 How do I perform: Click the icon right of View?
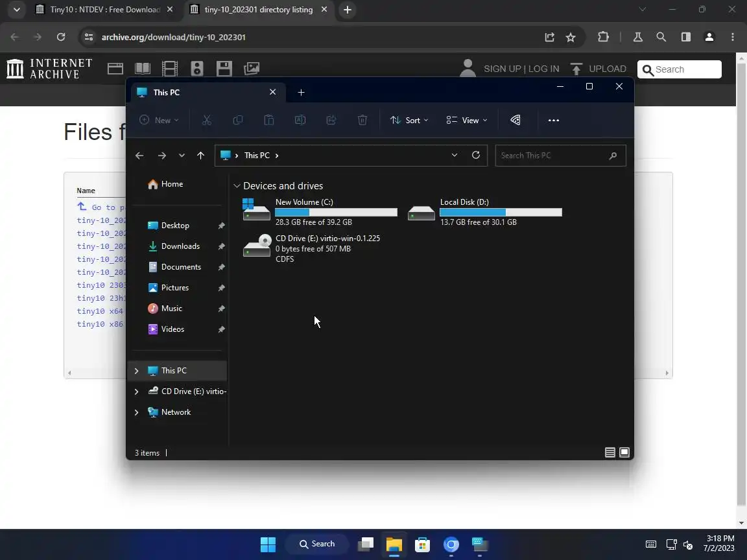[516, 121]
